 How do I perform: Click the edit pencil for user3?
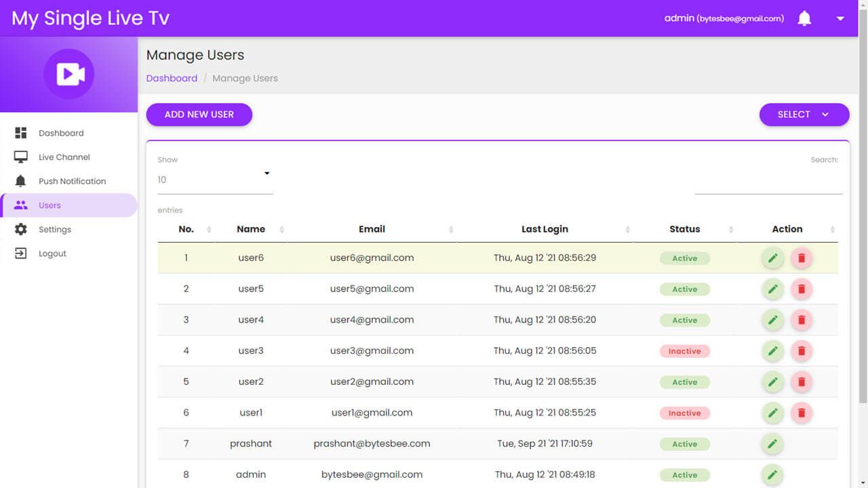(x=772, y=351)
